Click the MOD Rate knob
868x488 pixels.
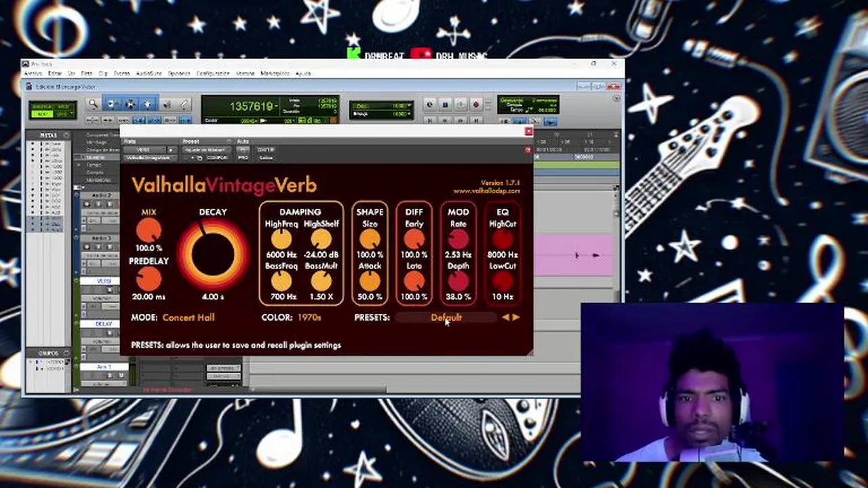click(458, 239)
